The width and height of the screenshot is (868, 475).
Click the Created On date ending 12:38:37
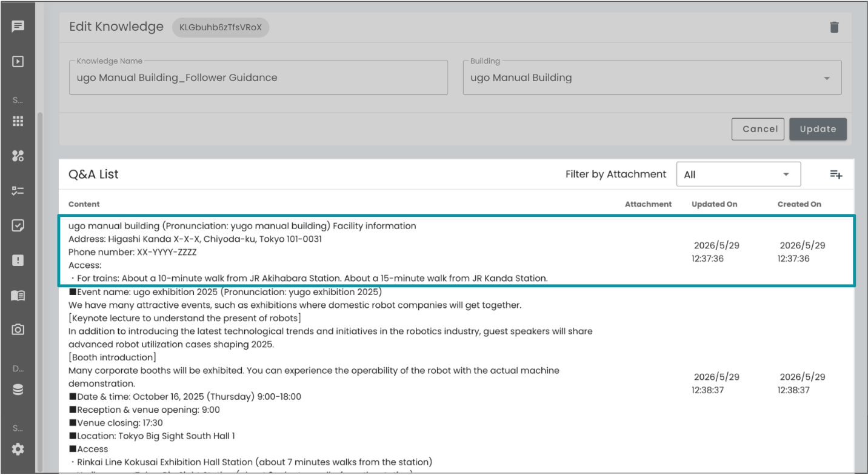pyautogui.click(x=801, y=384)
